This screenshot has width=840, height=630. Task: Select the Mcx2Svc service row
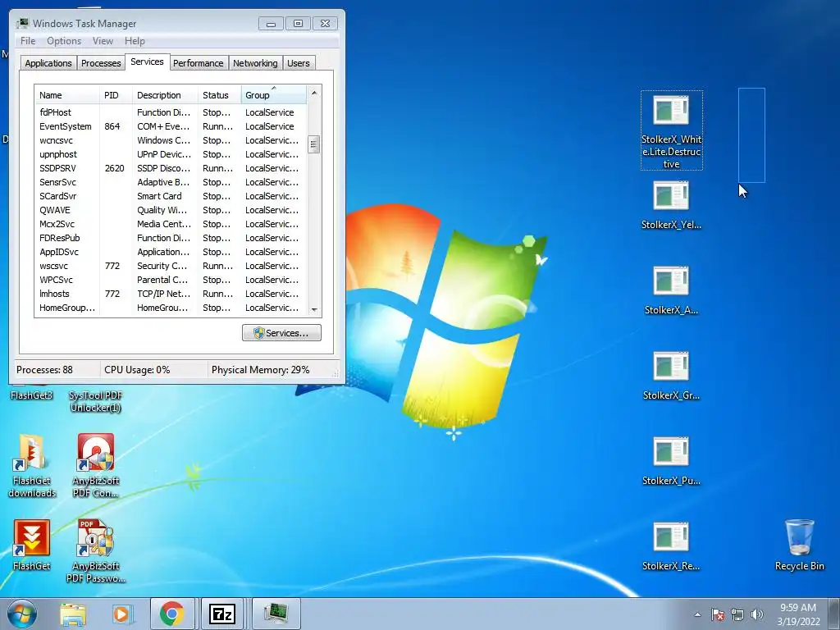(171, 224)
